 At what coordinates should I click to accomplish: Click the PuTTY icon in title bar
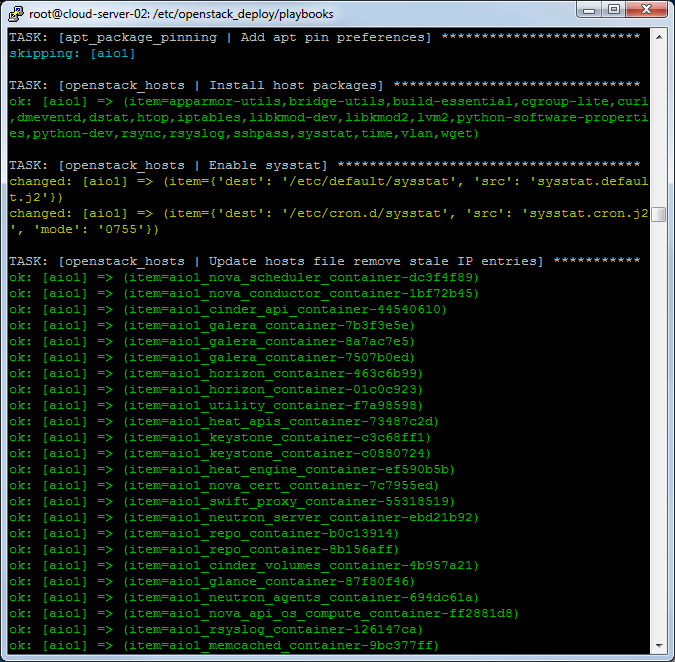pyautogui.click(x=16, y=14)
